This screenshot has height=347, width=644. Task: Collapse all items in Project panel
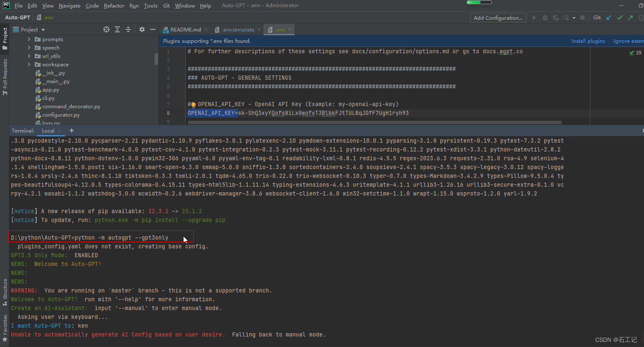coord(128,29)
